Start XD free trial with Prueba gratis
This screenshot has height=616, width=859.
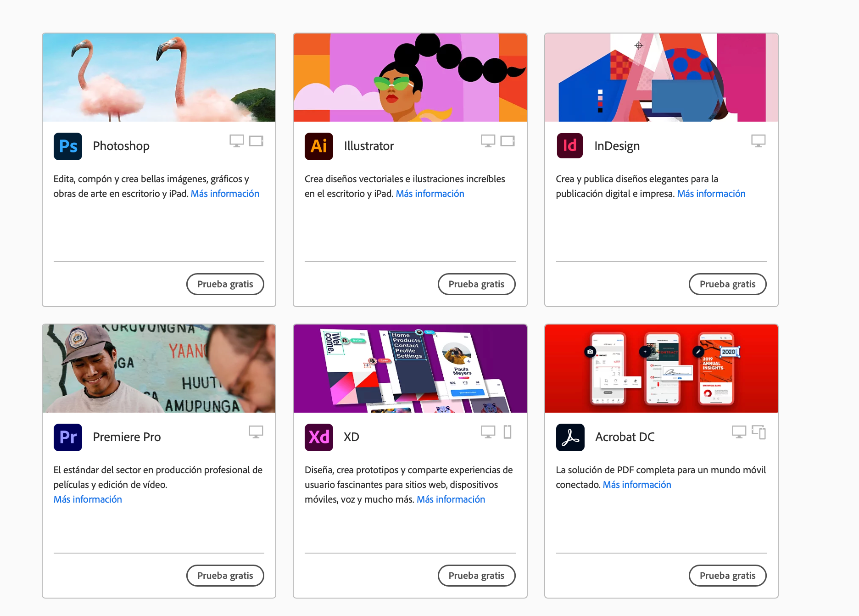[476, 576]
